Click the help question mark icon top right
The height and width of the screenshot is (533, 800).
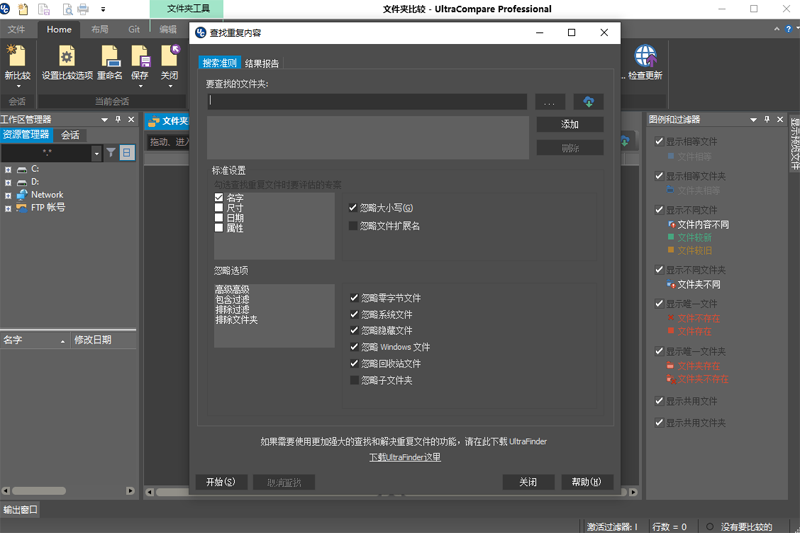(788, 29)
